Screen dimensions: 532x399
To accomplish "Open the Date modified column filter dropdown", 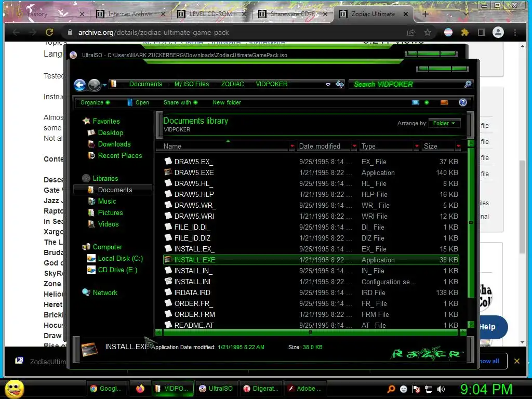I will (x=354, y=146).
